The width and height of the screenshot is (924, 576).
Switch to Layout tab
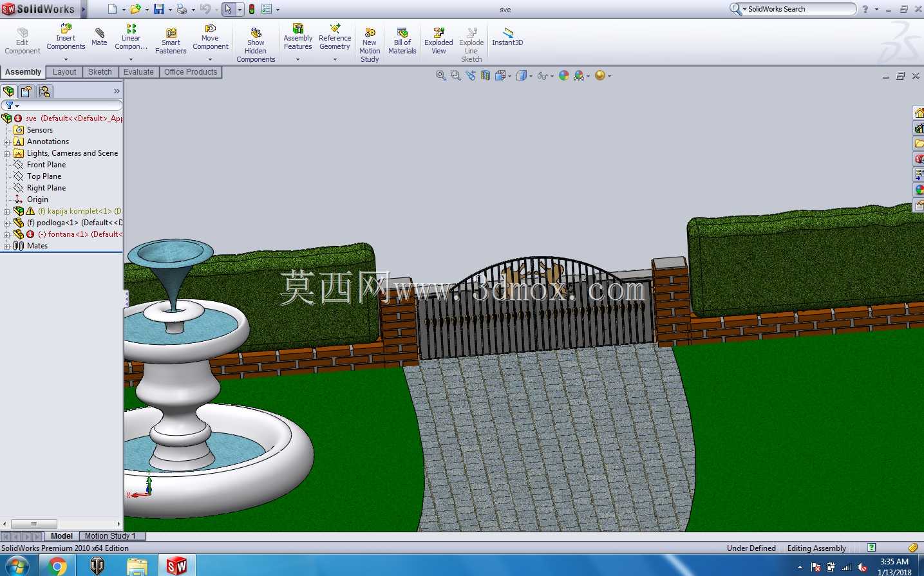click(64, 72)
